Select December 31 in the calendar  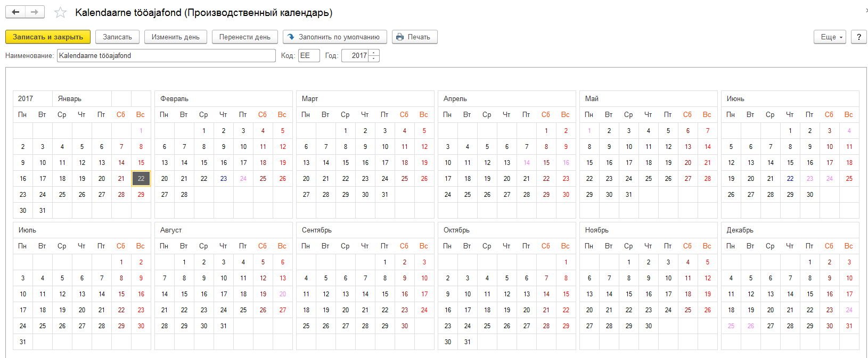pyautogui.click(x=849, y=326)
